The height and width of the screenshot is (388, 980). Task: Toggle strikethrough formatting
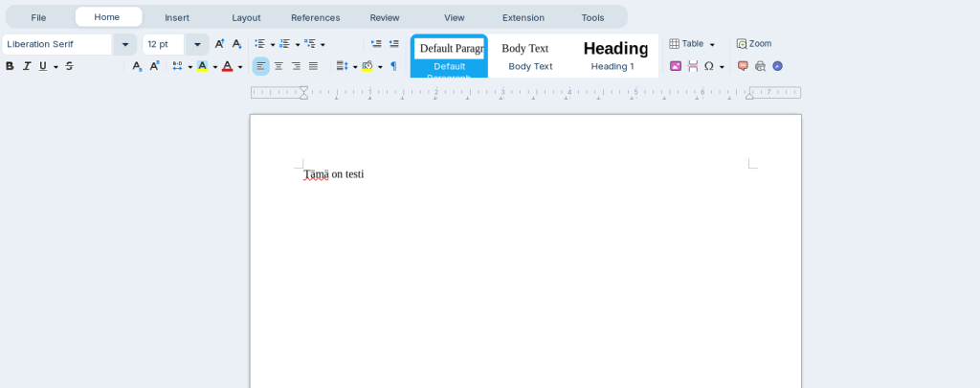(x=69, y=66)
